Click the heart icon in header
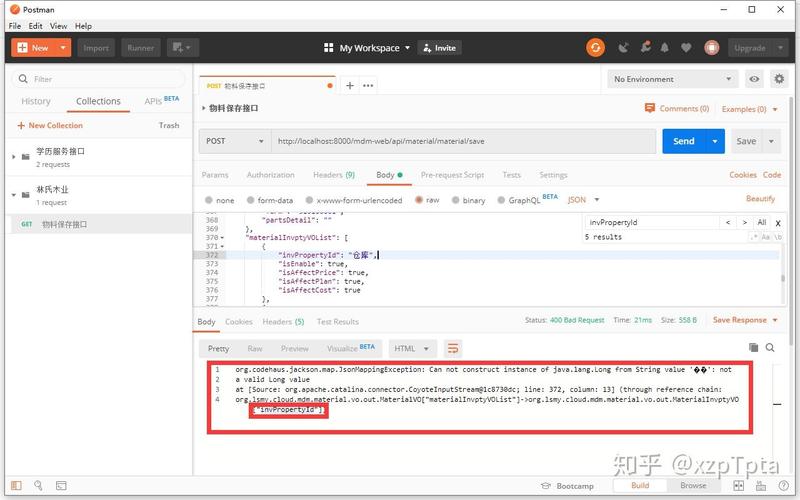Image resolution: width=800 pixels, height=500 pixels. click(x=686, y=48)
